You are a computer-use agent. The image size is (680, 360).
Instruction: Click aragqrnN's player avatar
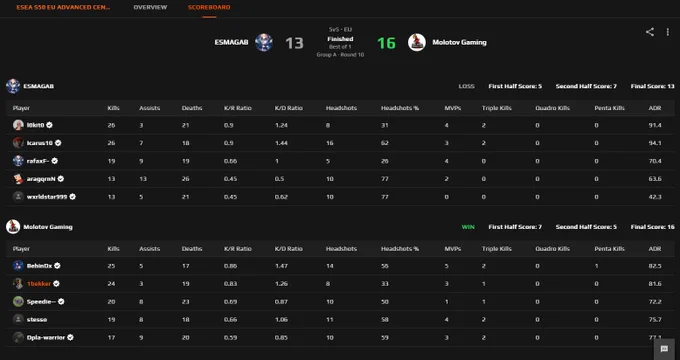pos(18,178)
